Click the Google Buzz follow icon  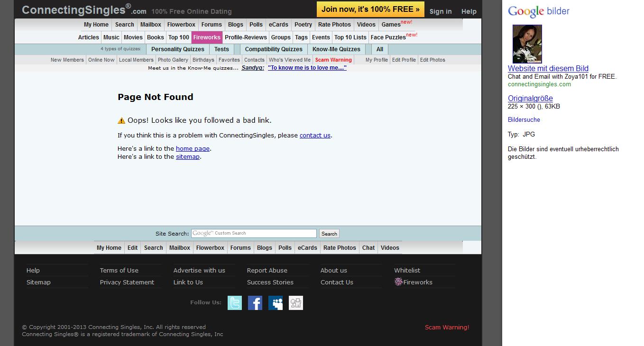[296, 303]
